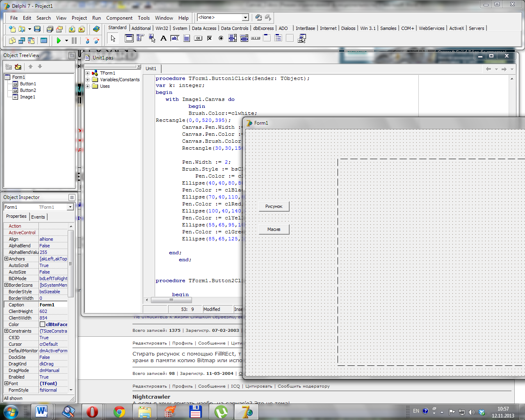Click the Caption property value field
Screen dimensions: 525x420
tap(53, 305)
